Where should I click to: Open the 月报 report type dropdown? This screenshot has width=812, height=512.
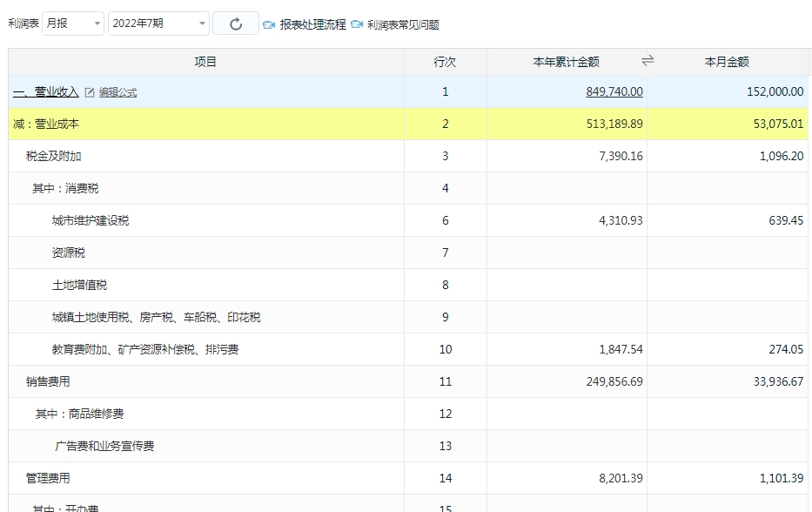click(x=73, y=24)
